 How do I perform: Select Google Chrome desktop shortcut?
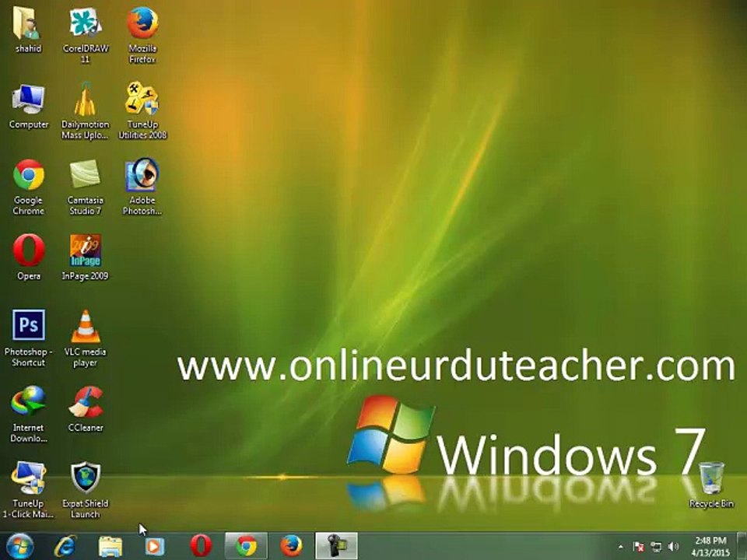tap(29, 187)
